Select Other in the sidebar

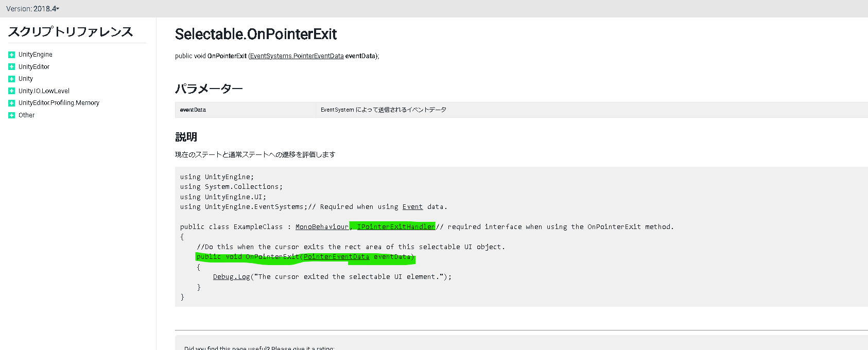(26, 115)
